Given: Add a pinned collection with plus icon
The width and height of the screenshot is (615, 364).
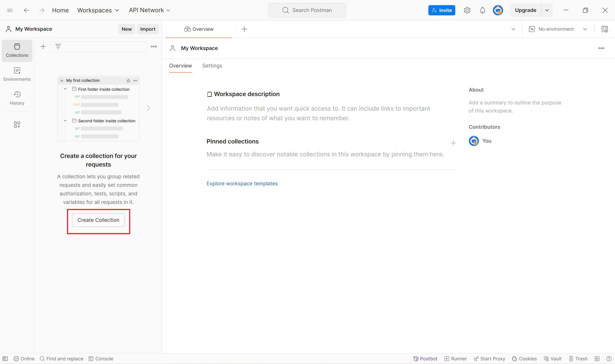Looking at the screenshot, I should coord(453,143).
